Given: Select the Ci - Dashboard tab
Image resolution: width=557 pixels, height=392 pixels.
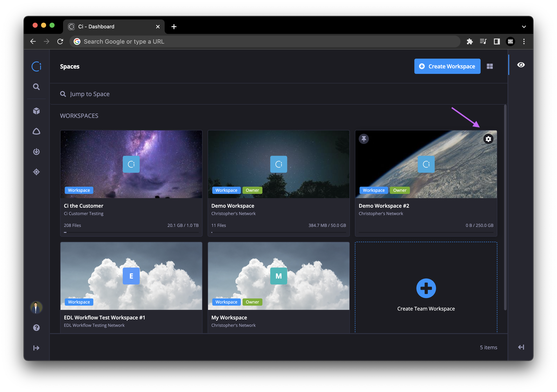Looking at the screenshot, I should (x=113, y=27).
